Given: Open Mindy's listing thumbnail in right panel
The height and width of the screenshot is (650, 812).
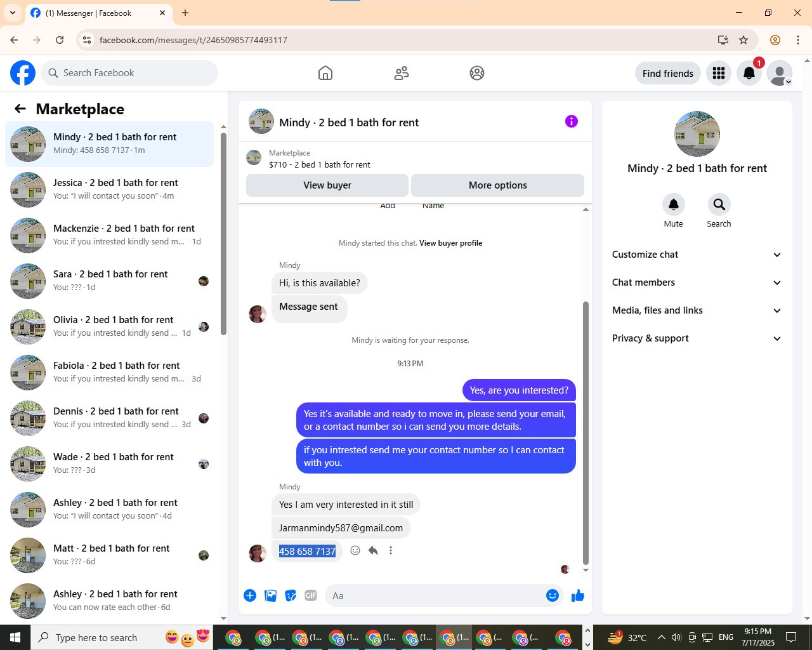Looking at the screenshot, I should (x=697, y=134).
